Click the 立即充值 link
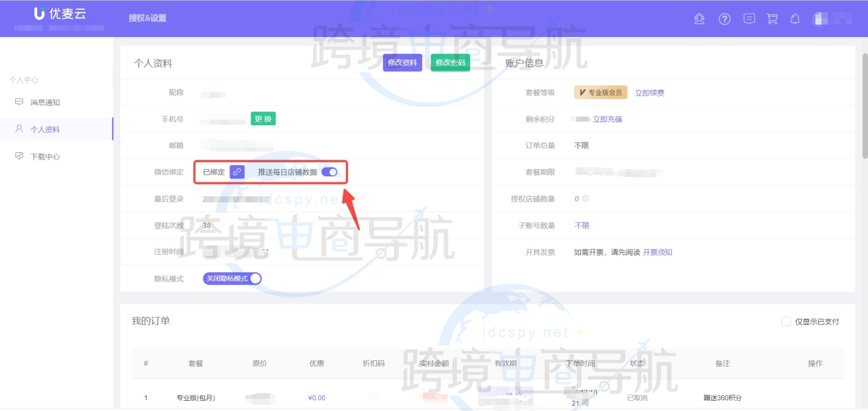The width and height of the screenshot is (868, 411). [607, 119]
